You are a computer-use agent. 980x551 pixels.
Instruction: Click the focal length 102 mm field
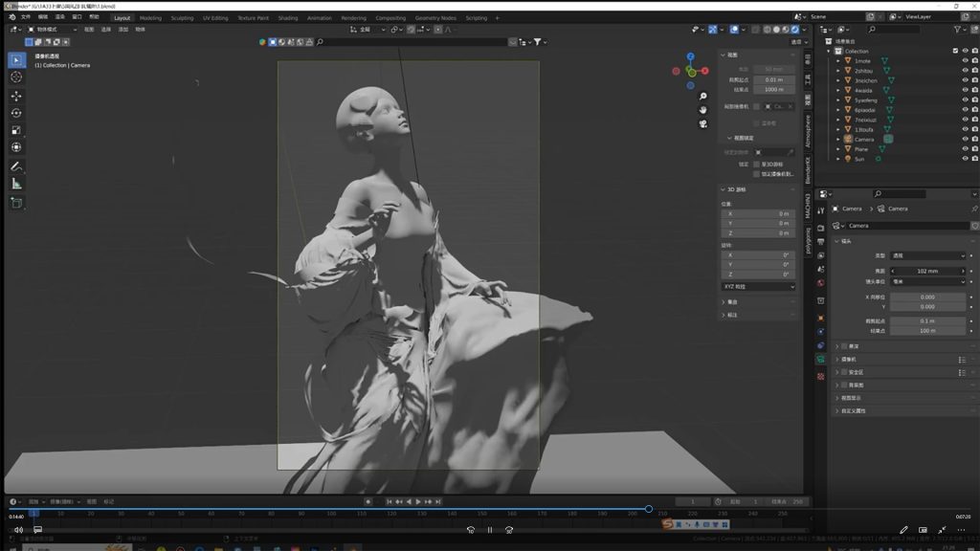(x=926, y=271)
